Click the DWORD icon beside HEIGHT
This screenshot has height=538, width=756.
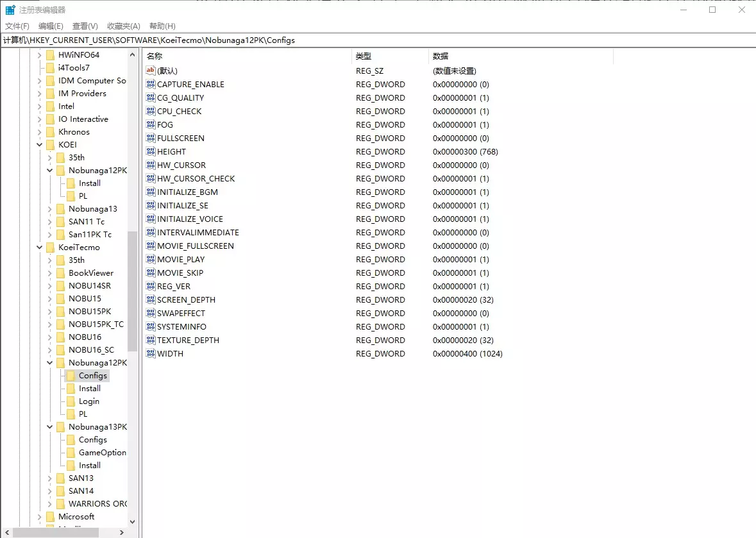coord(151,151)
